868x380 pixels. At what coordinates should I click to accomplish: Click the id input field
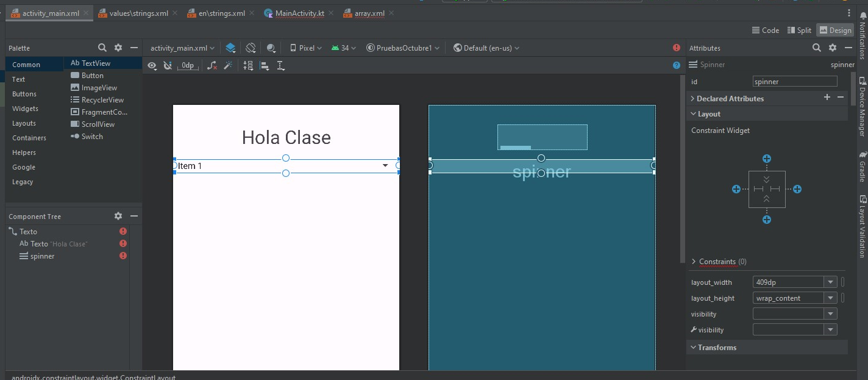[x=795, y=82]
